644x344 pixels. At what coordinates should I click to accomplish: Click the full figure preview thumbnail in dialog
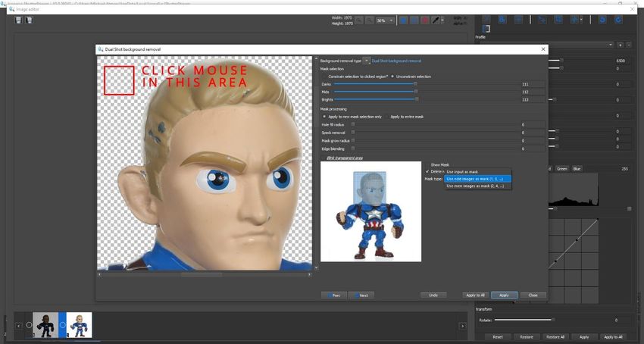point(371,211)
